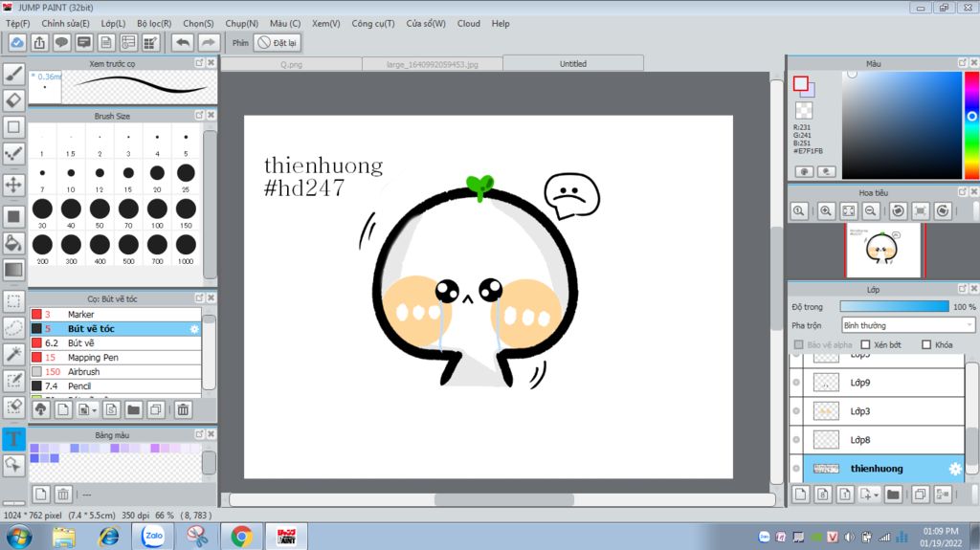The height and width of the screenshot is (550, 980).
Task: Choose brush size 100
Action: tap(157, 213)
